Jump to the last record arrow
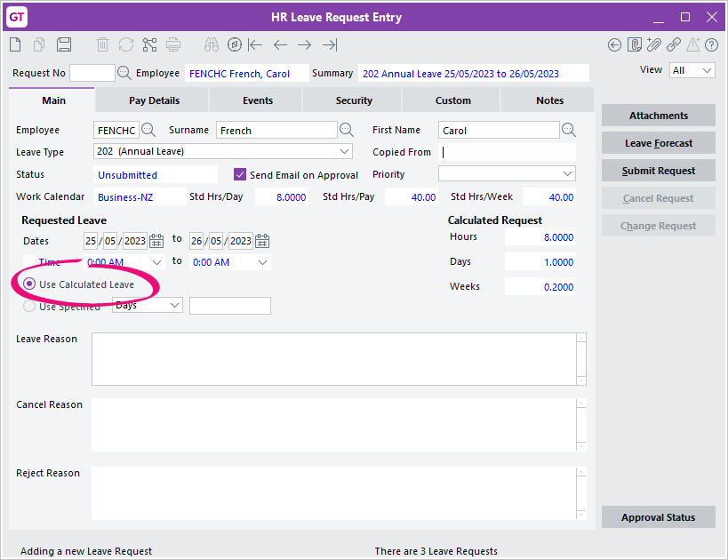The height and width of the screenshot is (560, 728). tap(330, 44)
